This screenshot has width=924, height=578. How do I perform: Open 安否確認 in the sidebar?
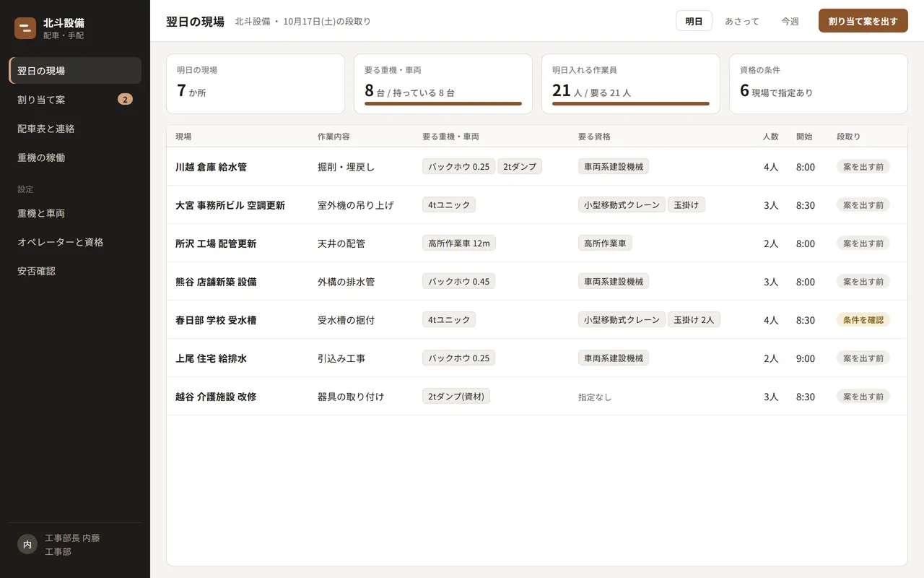pyautogui.click(x=75, y=271)
